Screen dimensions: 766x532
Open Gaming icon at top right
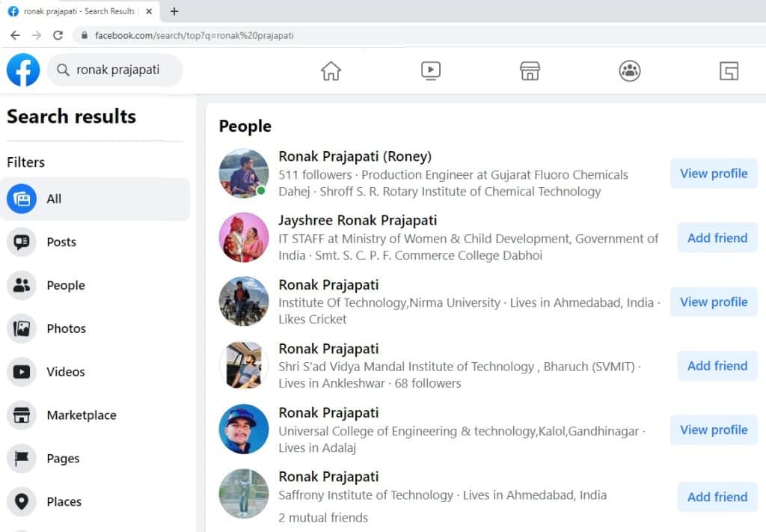(729, 70)
